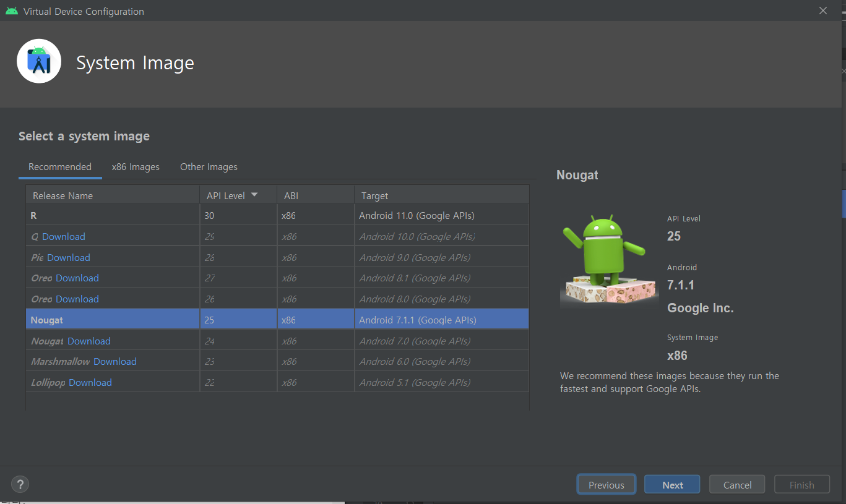Click the Android icon in title bar
Image resolution: width=846 pixels, height=504 pixels.
tap(11, 11)
